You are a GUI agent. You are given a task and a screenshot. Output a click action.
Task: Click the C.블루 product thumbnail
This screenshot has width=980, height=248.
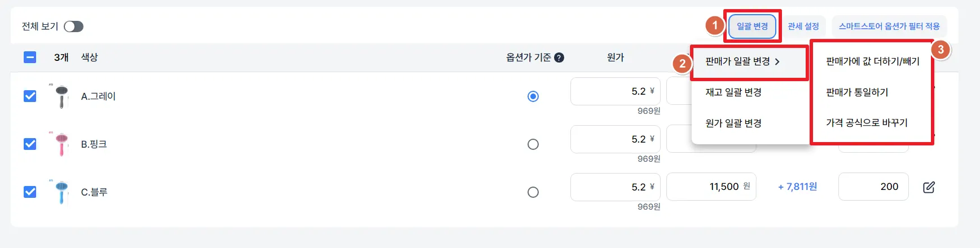pos(61,192)
